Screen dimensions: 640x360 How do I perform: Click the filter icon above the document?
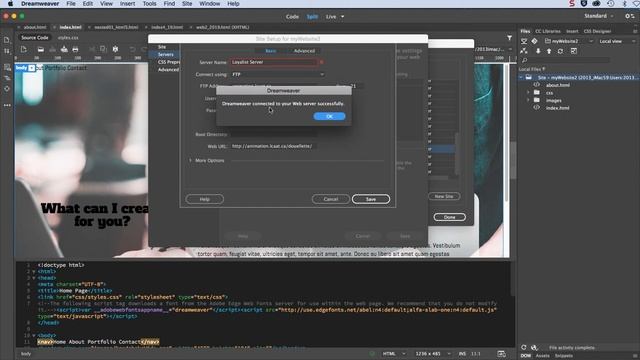coord(509,38)
